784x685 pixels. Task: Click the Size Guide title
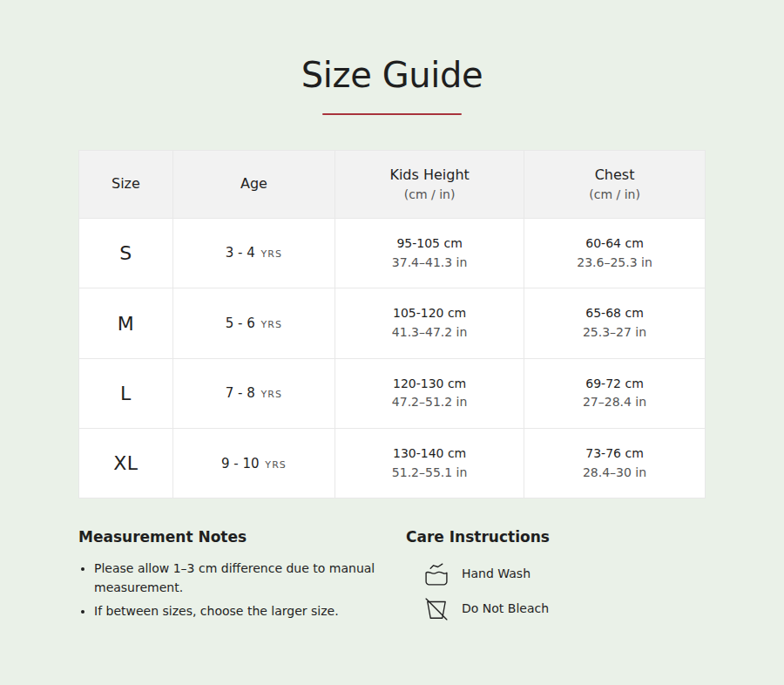(x=392, y=75)
